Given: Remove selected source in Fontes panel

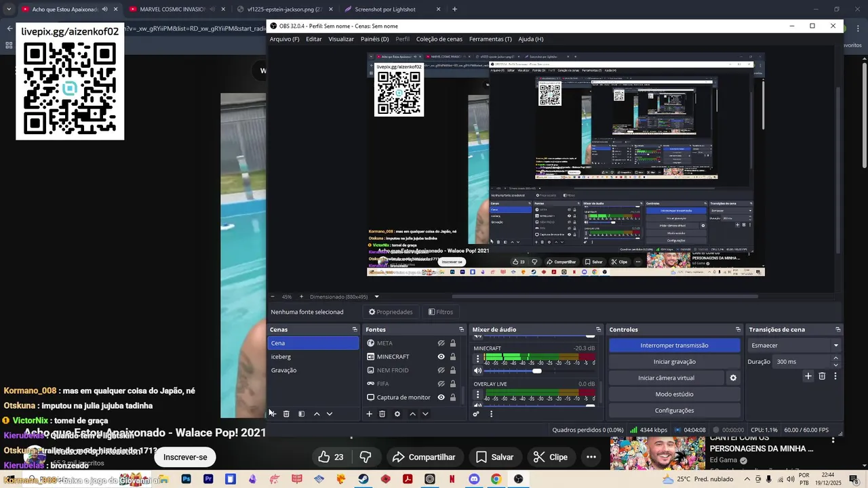Looking at the screenshot, I should click(x=382, y=413).
